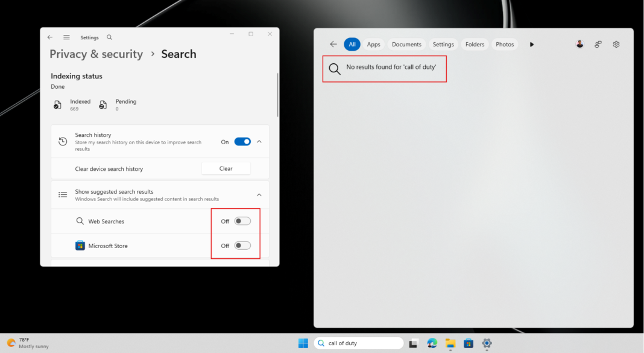The image size is (644, 353).
Task: Switch to the Settings search filter
Action: click(443, 45)
